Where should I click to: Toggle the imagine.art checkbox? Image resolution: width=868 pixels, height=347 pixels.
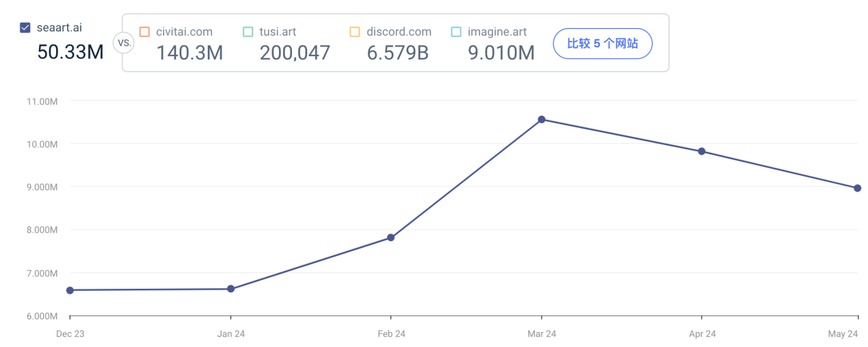456,32
